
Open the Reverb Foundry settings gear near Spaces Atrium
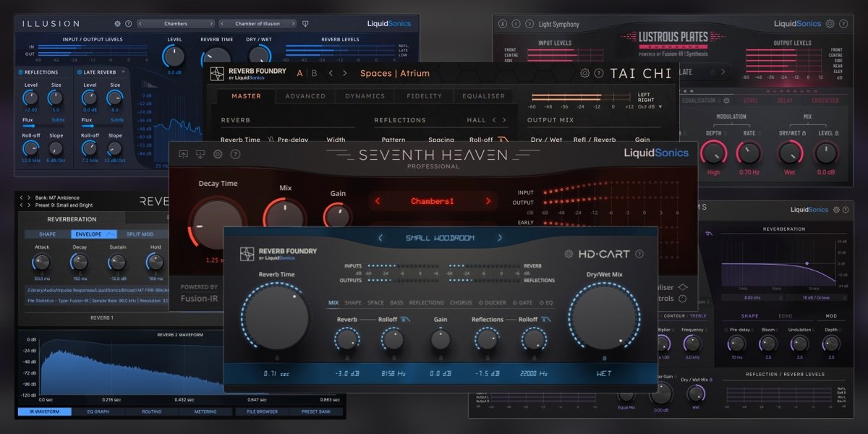585,74
